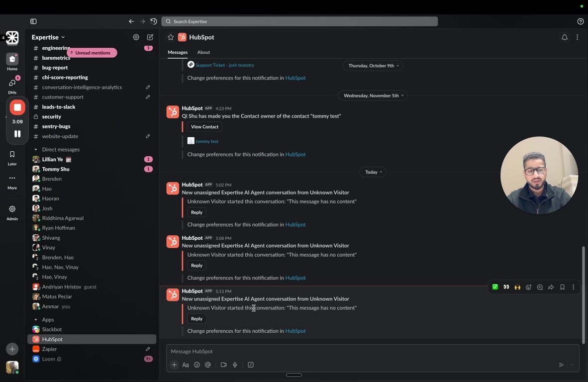588x382 pixels.
Task: Click Reply on the 5:13 PM message
Action: pyautogui.click(x=196, y=319)
